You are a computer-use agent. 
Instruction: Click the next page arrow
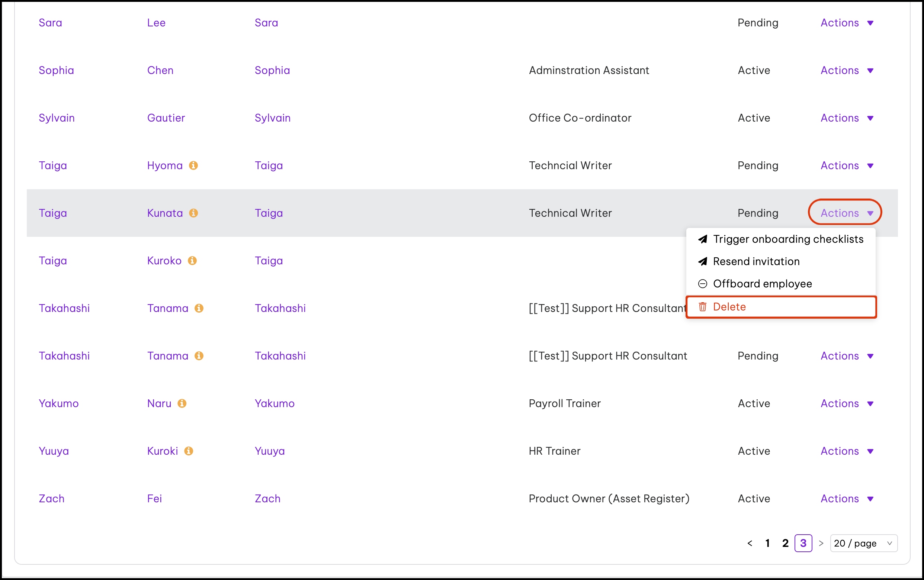821,543
